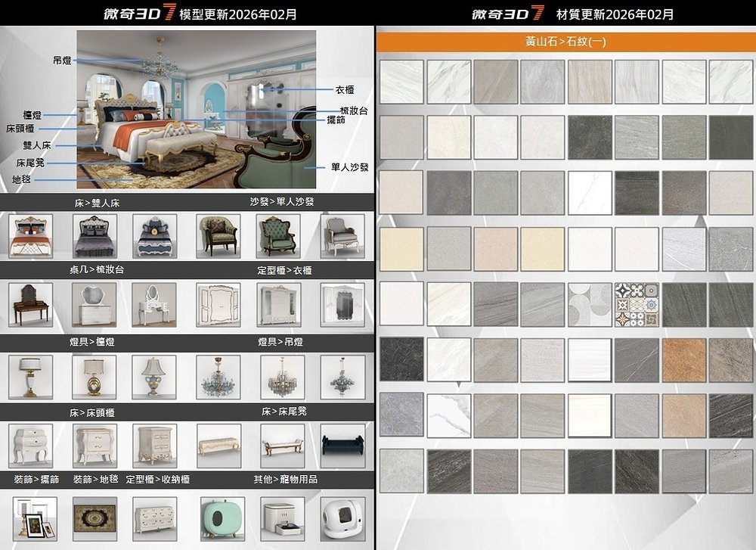This screenshot has width=756, height=550.
Task: Select the cream upholstered bed-end bench
Action: pos(219,446)
